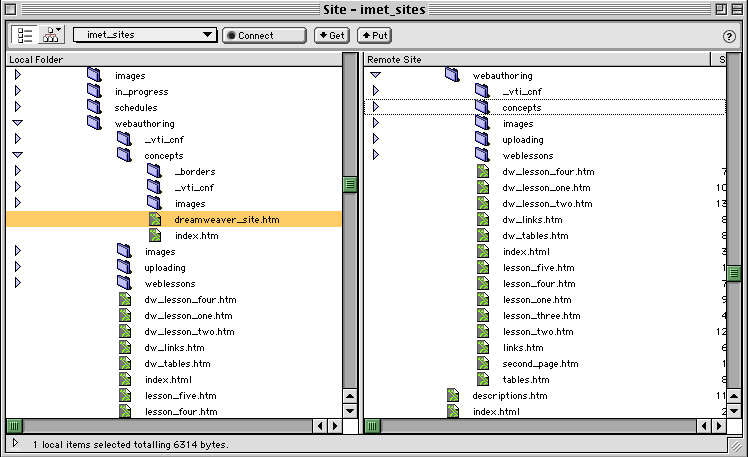
Task: Select the remote lesson_three.htm file icon
Action: tap(483, 315)
